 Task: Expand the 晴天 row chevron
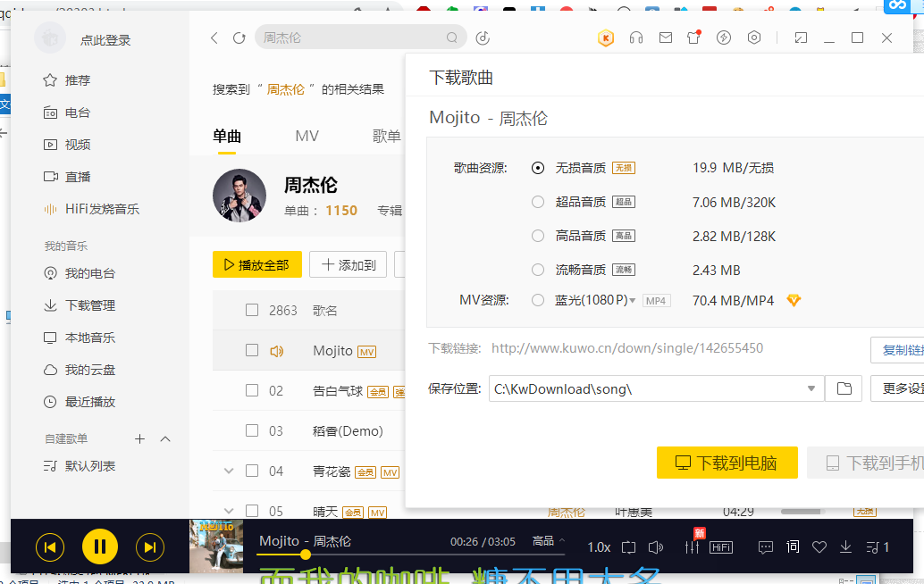[229, 511]
